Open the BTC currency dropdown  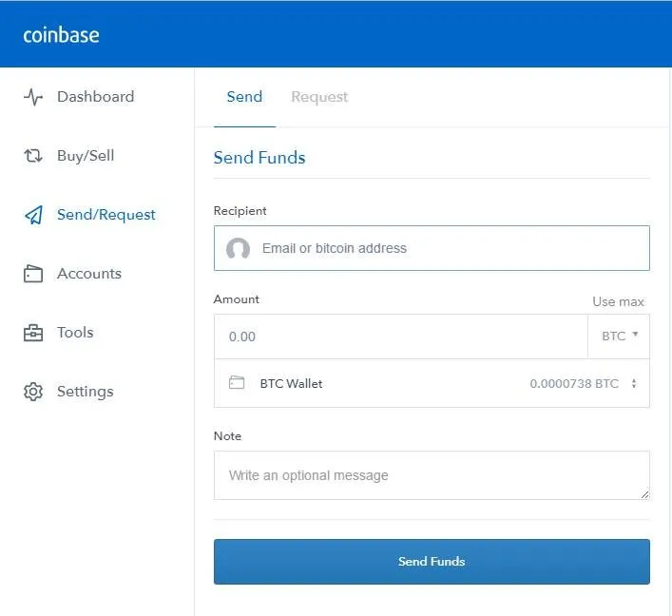619,337
